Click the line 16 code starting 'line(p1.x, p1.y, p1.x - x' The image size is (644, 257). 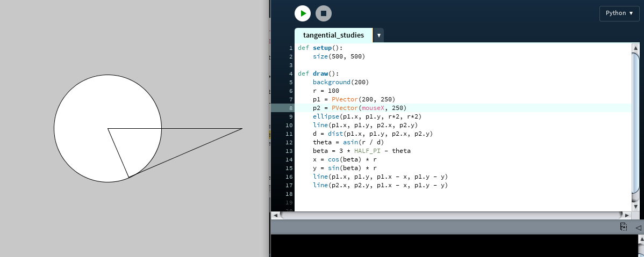pos(380,177)
